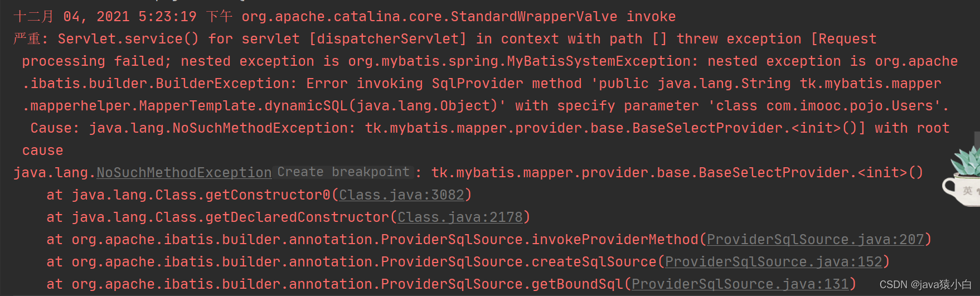Click 'Cause: java.lang.NoSuchMethodException:' text
Image resolution: width=980 pixels, height=296 pixels.
[193, 128]
